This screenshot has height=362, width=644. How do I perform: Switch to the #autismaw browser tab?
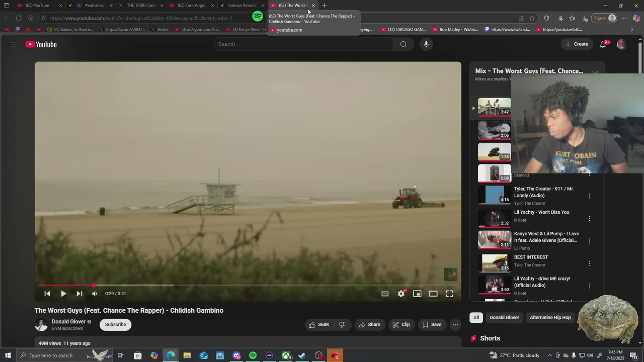click(x=91, y=6)
